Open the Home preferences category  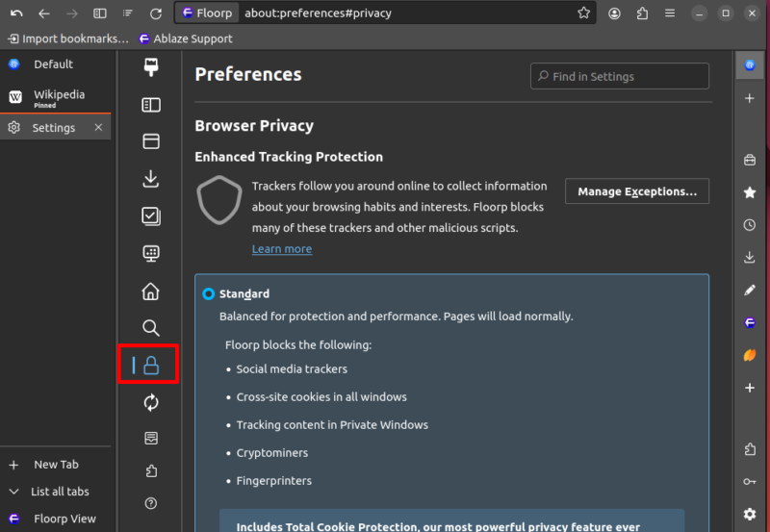(151, 291)
